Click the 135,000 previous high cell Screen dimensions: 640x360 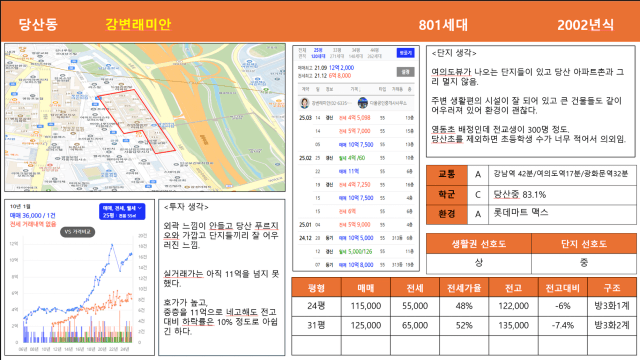coord(513,326)
